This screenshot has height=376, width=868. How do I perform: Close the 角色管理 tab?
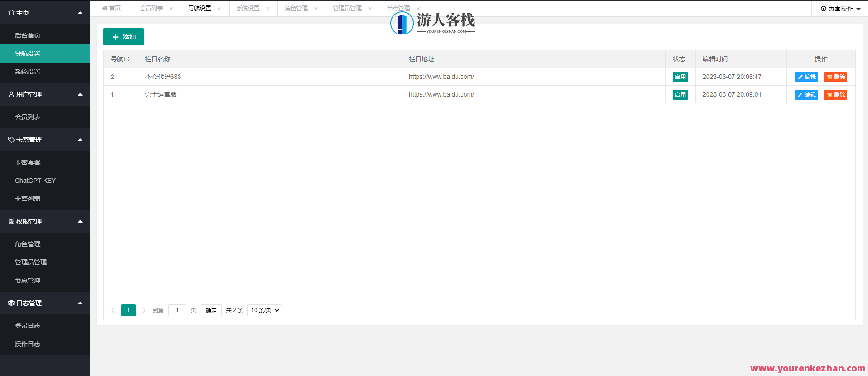click(x=316, y=9)
